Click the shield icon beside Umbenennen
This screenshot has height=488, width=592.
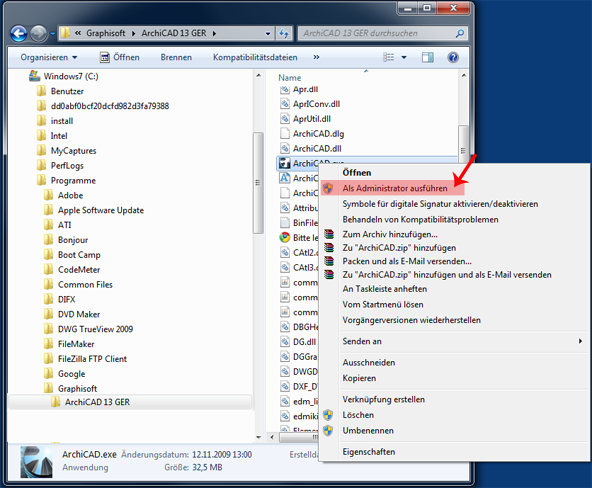pos(328,431)
